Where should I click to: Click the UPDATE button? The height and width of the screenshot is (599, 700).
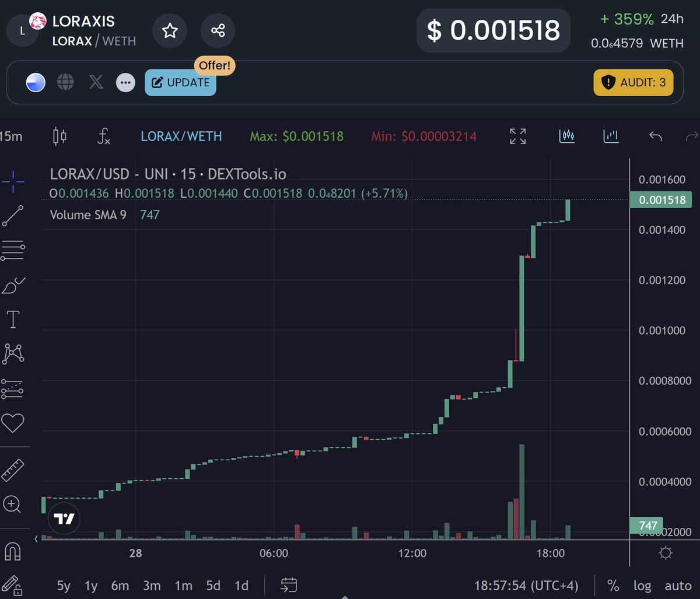(x=180, y=83)
